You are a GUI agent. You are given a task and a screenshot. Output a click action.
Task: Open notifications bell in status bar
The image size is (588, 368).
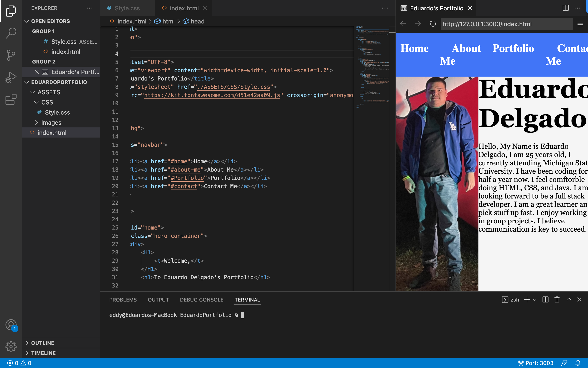tap(578, 363)
